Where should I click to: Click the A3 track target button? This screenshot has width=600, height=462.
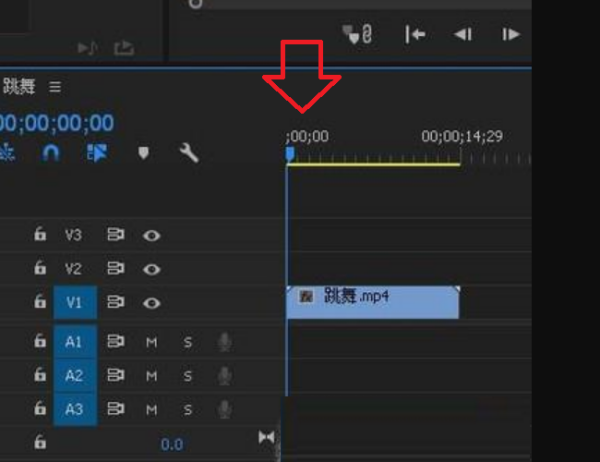[x=75, y=408]
